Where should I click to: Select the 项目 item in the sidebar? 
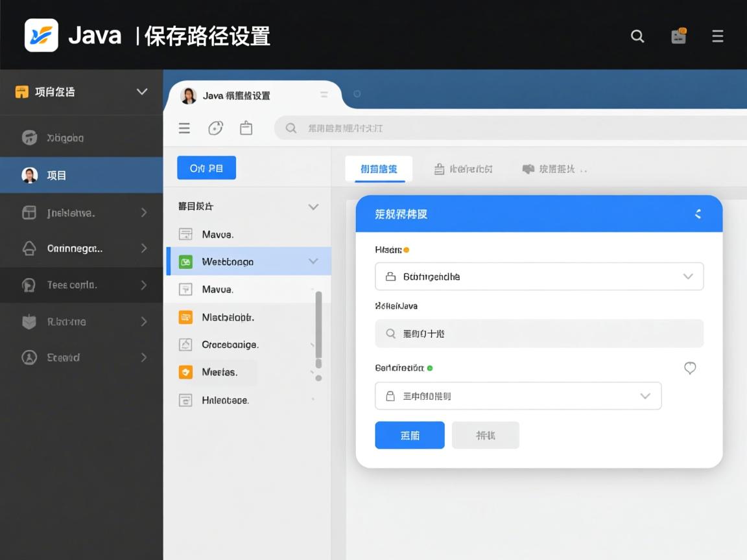(x=58, y=175)
